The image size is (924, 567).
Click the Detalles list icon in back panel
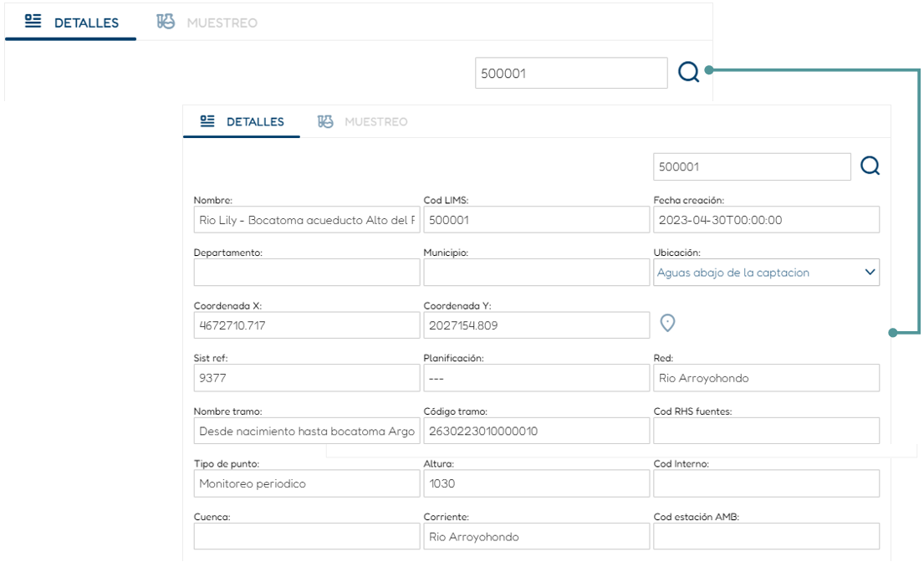coord(33,21)
